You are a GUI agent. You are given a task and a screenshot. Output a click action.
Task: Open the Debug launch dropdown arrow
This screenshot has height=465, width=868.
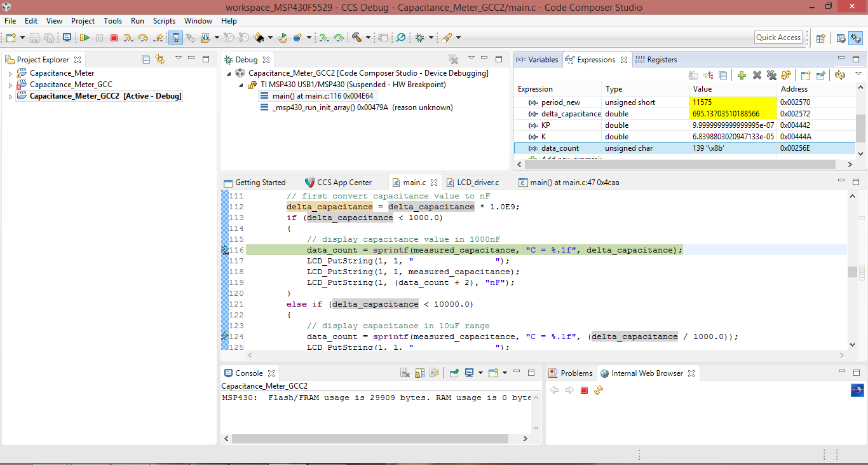click(x=430, y=38)
